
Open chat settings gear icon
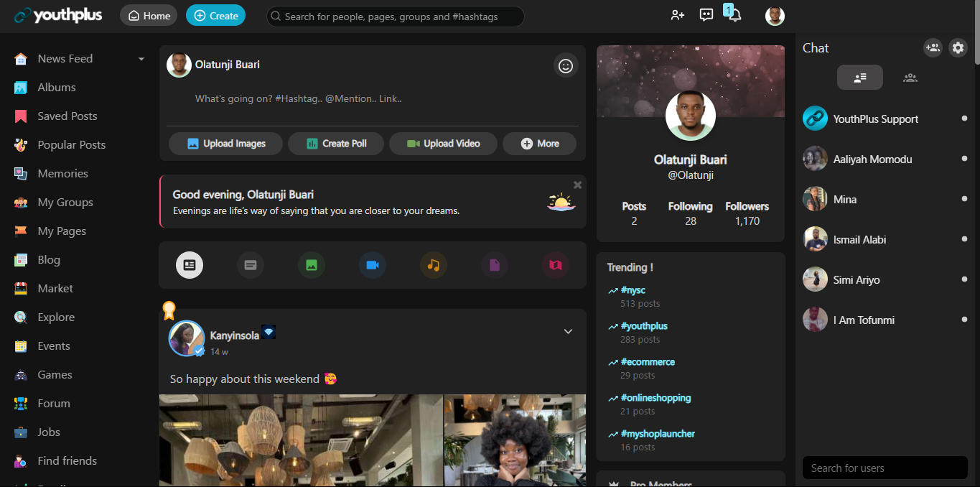pyautogui.click(x=958, y=48)
